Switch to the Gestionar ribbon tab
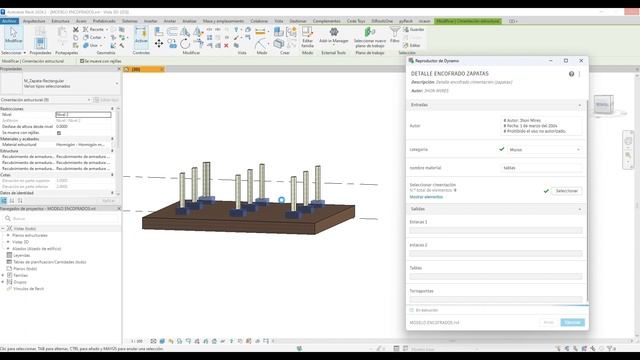The width and height of the screenshot is (640, 360). [x=298, y=21]
